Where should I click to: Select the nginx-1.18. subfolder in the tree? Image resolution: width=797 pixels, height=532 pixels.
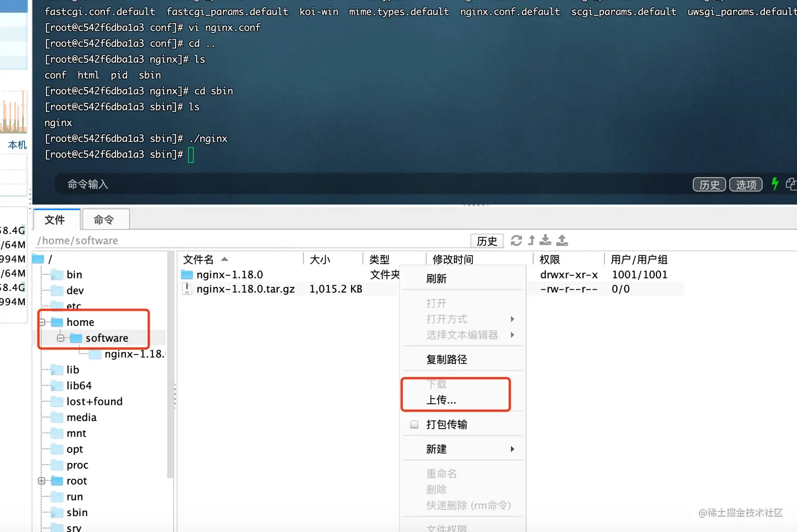coord(134,354)
